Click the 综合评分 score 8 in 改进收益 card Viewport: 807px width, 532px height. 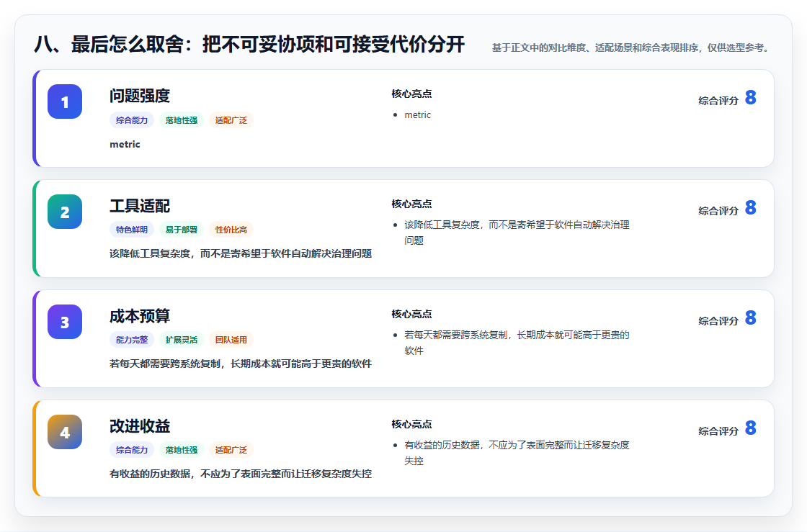(750, 428)
